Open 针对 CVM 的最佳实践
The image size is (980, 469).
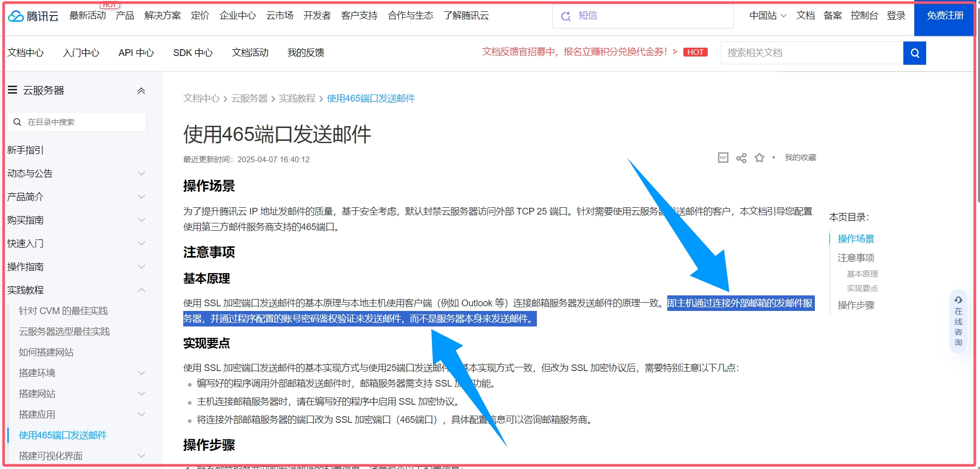[x=63, y=311]
